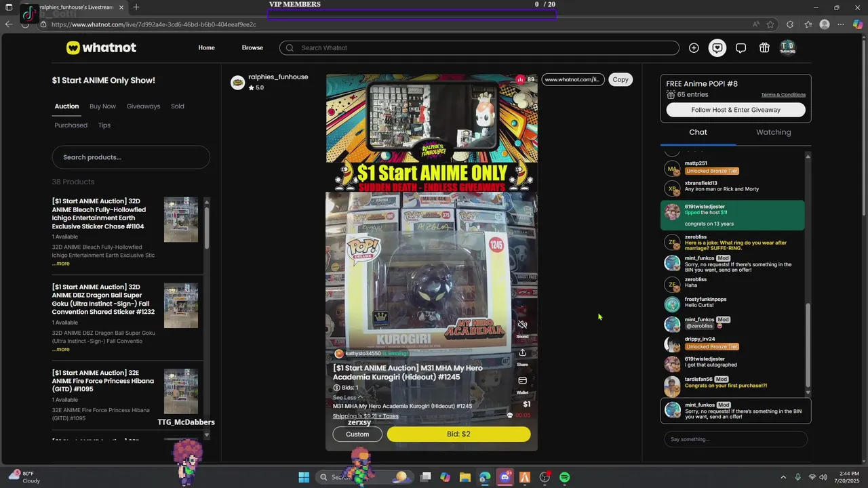Click the magnifier icon in Whatnot search
868x488 pixels.
pyautogui.click(x=290, y=48)
